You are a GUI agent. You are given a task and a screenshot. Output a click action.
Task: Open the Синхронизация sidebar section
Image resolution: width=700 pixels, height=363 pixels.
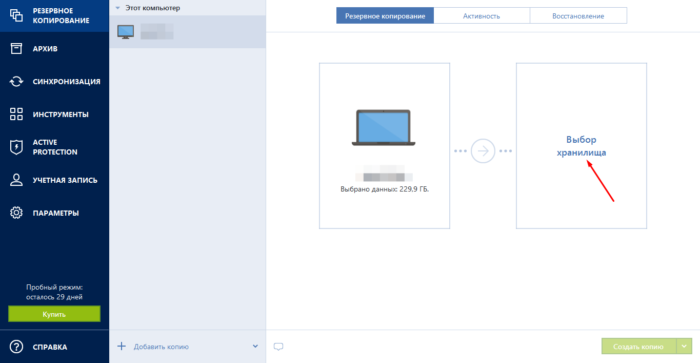pyautogui.click(x=54, y=81)
